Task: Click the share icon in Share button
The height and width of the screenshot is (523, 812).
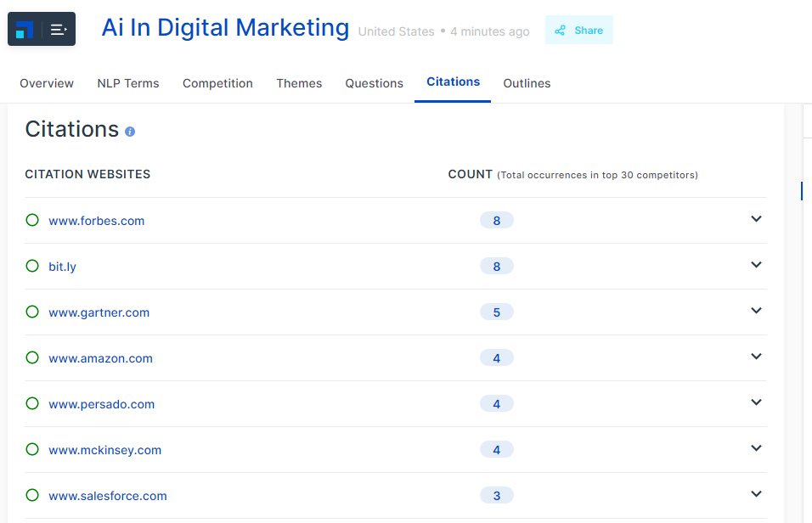Action: 560,31
